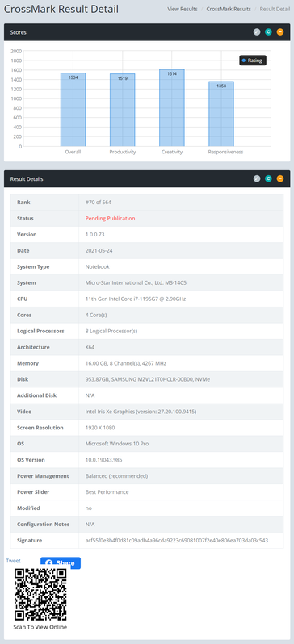Collapse the Result Details panel
Viewport: 294px width, 644px height.
point(280,178)
